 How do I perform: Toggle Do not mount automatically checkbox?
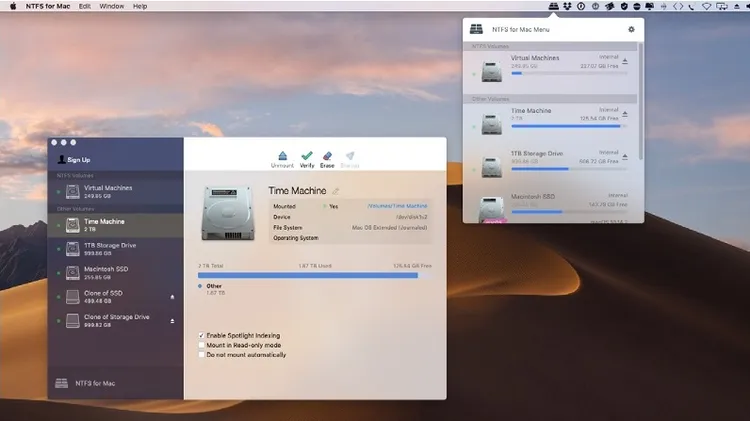click(201, 355)
